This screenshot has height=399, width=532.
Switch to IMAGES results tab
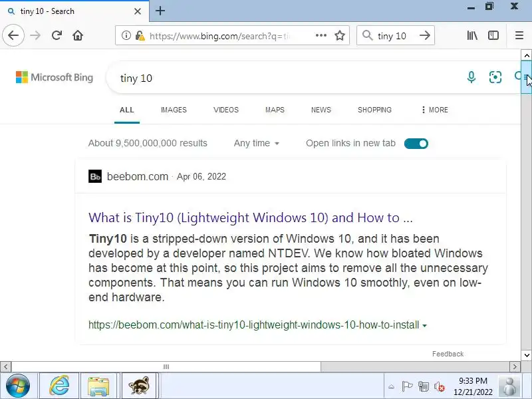pyautogui.click(x=174, y=110)
